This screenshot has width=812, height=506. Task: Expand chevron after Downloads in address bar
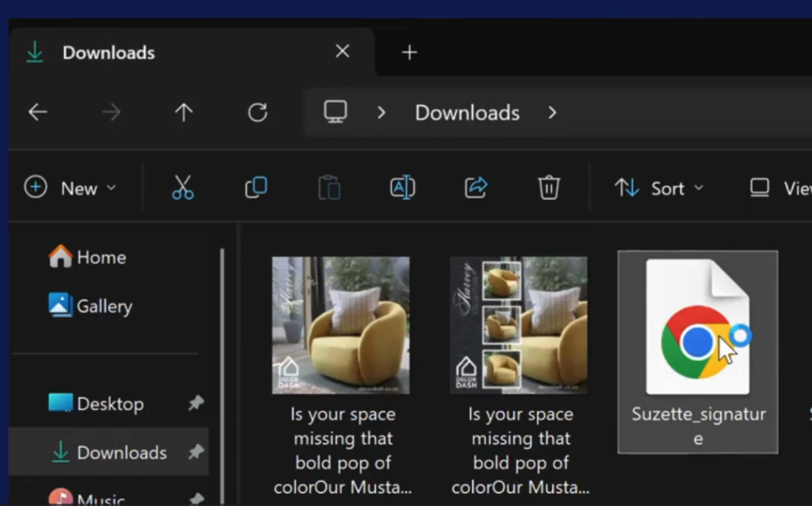pos(552,113)
